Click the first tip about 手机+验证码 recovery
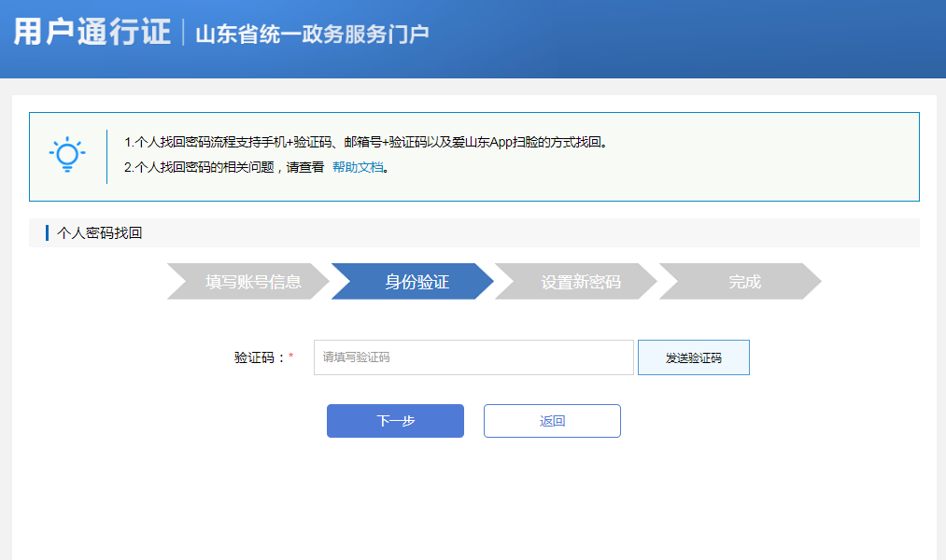This screenshot has width=946, height=560. tap(366, 143)
